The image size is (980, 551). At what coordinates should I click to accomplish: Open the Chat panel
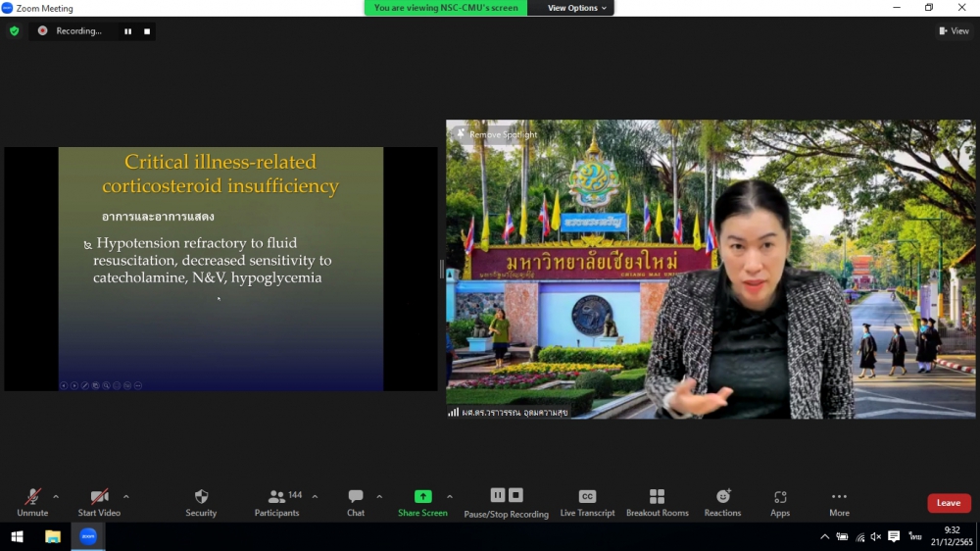click(355, 502)
